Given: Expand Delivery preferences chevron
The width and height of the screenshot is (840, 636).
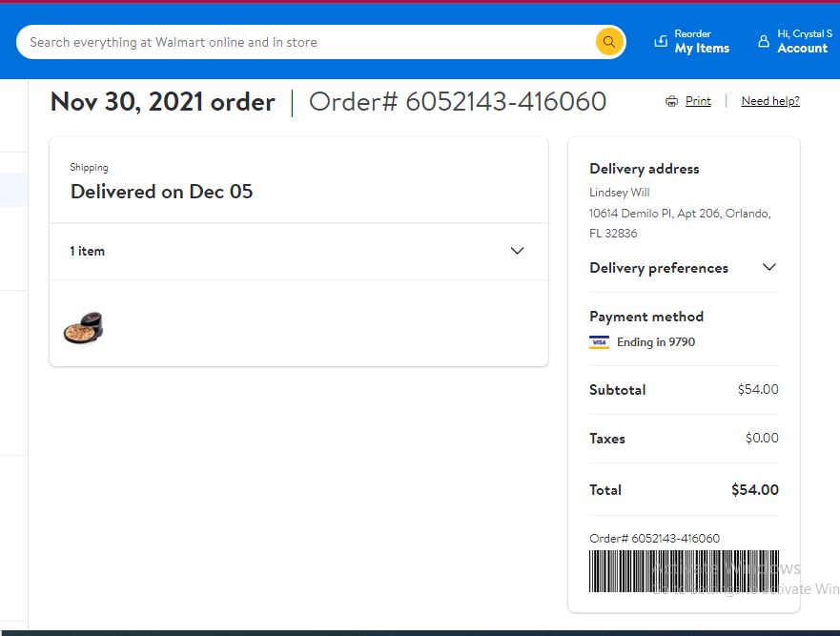Looking at the screenshot, I should tap(769, 267).
